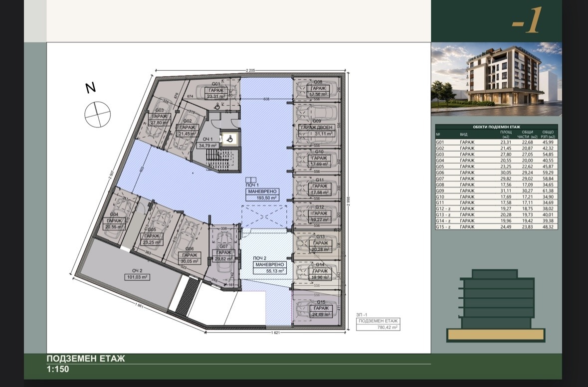The width and height of the screenshot is (588, 387).
Task: Open the building exterior rendering thumbnail
Action: [497, 79]
